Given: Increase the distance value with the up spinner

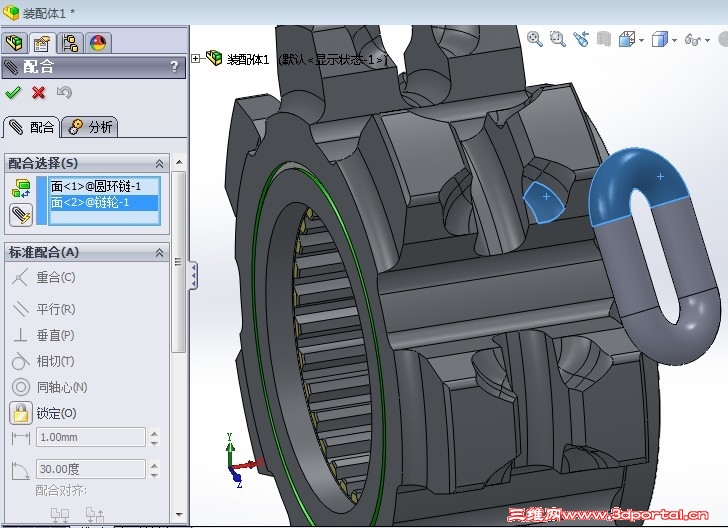Looking at the screenshot, I should (155, 433).
